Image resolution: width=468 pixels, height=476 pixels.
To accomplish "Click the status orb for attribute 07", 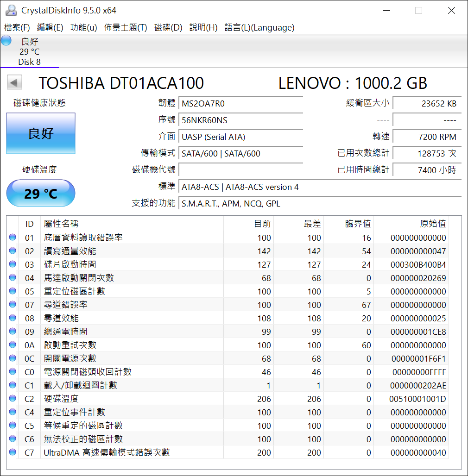I will tap(13, 304).
